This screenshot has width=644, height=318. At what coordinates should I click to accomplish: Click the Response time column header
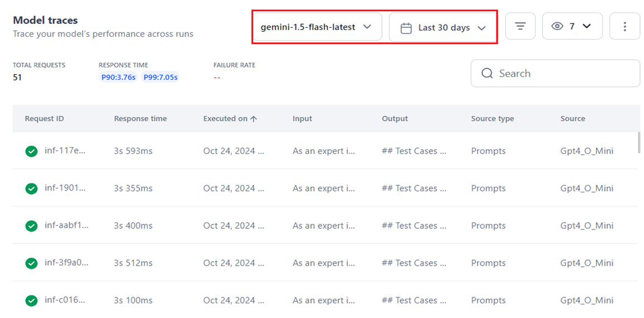pos(141,119)
